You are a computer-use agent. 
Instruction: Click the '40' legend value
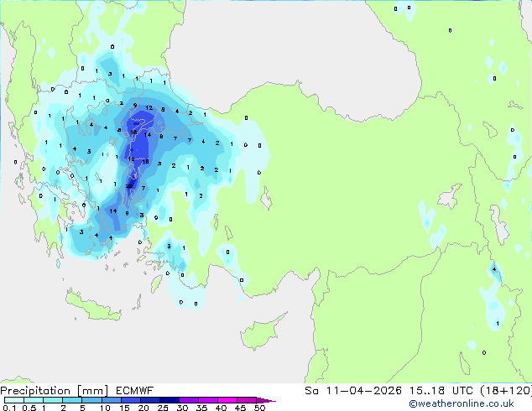(x=221, y=408)
